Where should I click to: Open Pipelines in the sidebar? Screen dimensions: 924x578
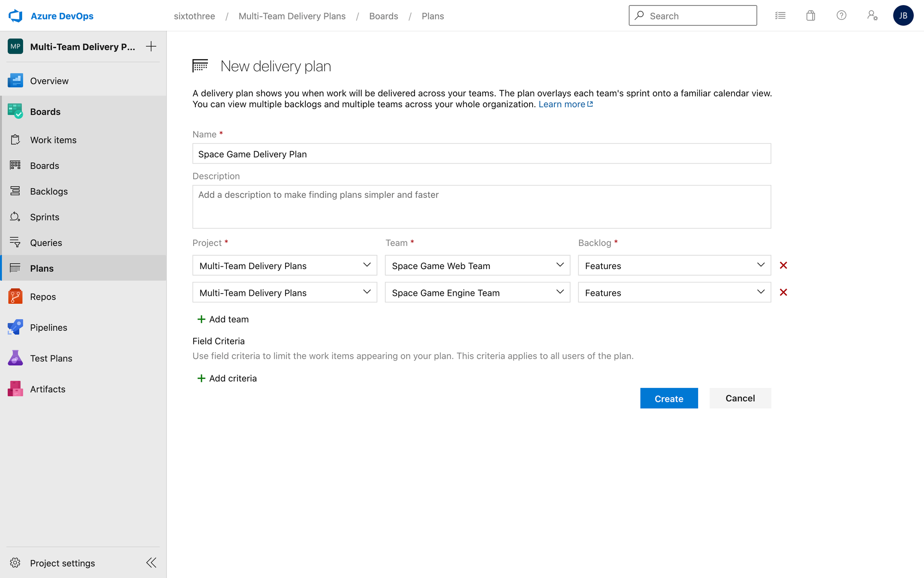pyautogui.click(x=49, y=327)
